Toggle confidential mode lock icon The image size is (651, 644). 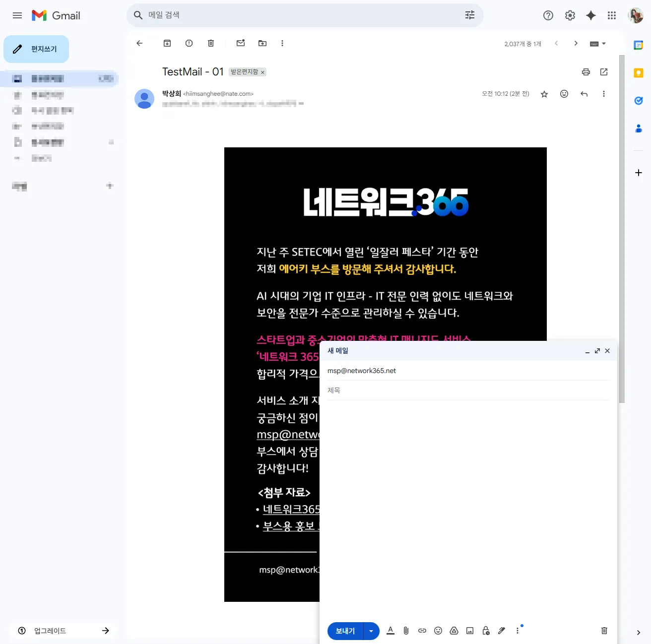coord(486,631)
